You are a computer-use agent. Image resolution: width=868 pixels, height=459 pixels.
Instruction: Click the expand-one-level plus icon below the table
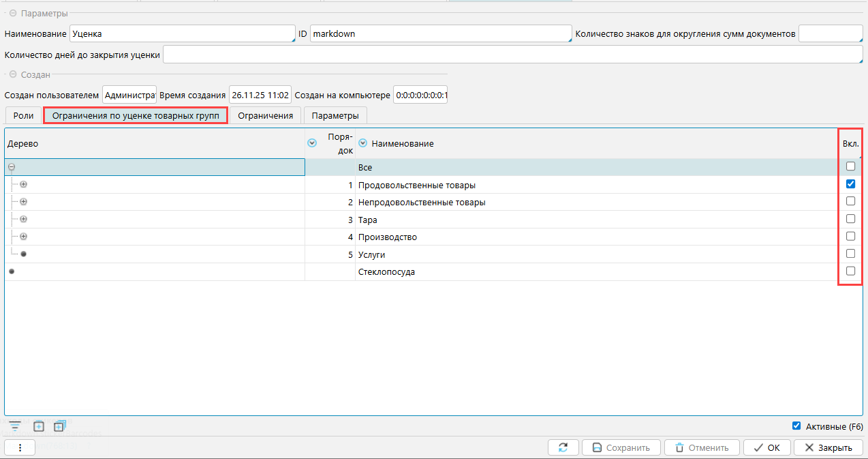click(x=39, y=426)
